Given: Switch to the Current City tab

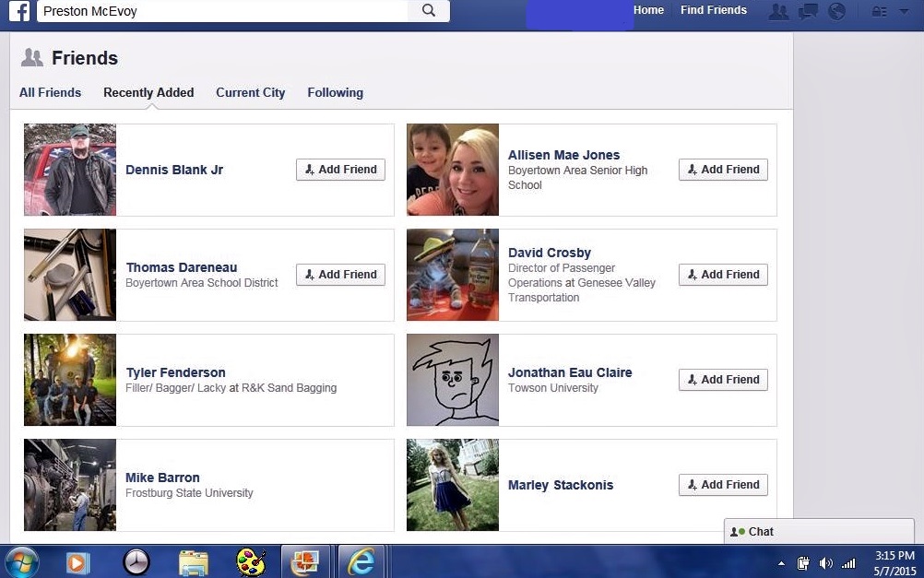Looking at the screenshot, I should pyautogui.click(x=251, y=92).
